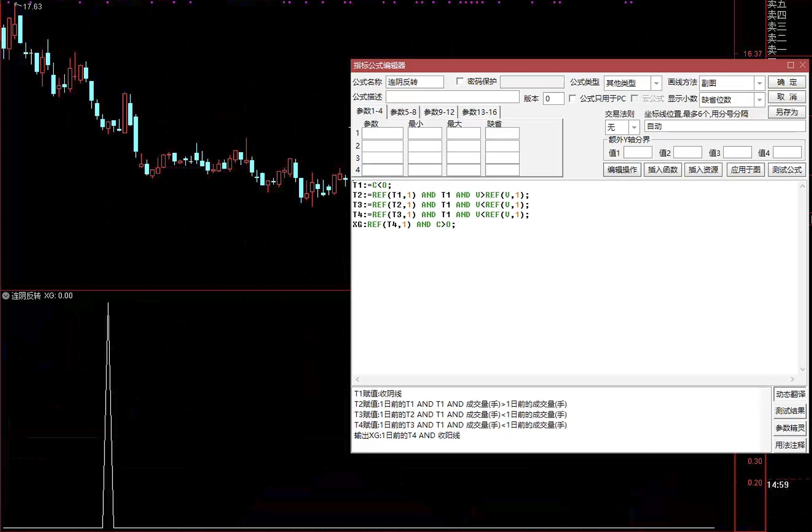The image size is (812, 532).
Task: Enable 密码保护 password protection checkbox
Action: pos(460,81)
